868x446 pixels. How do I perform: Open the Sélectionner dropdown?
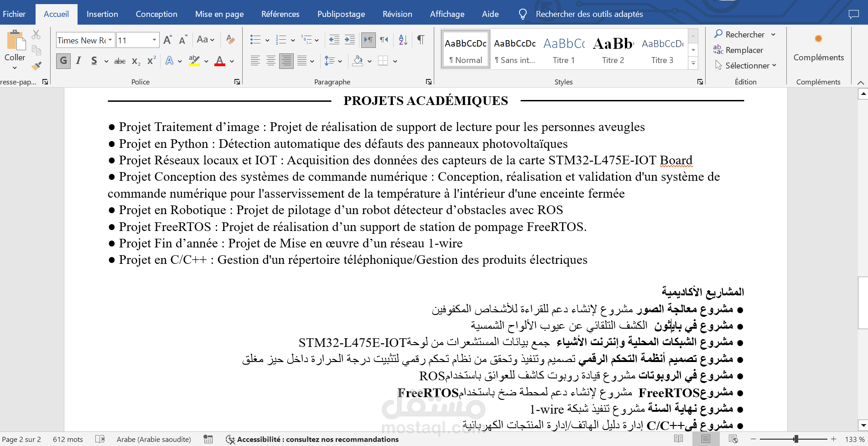point(746,66)
